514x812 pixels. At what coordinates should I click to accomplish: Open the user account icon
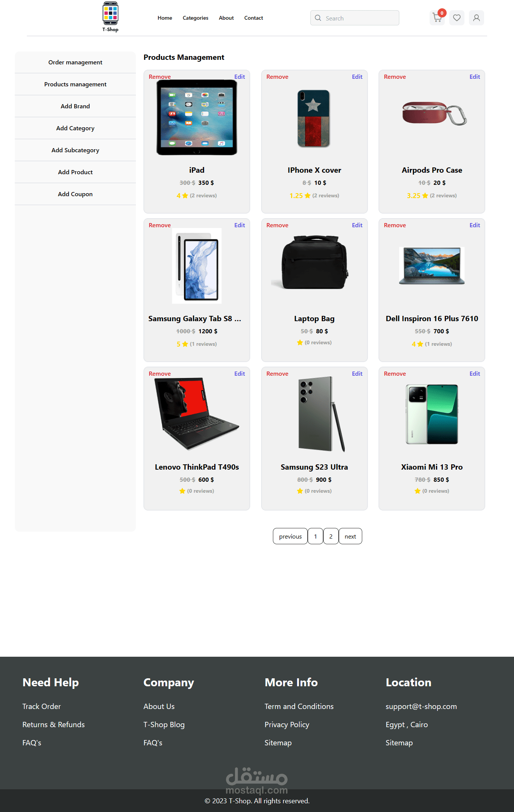pos(477,18)
